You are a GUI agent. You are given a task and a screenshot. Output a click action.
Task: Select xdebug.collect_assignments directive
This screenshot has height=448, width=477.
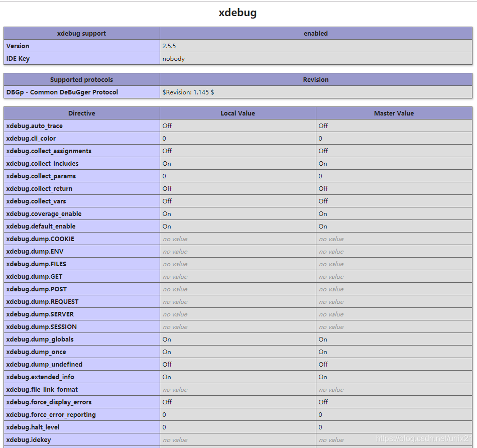coord(49,151)
